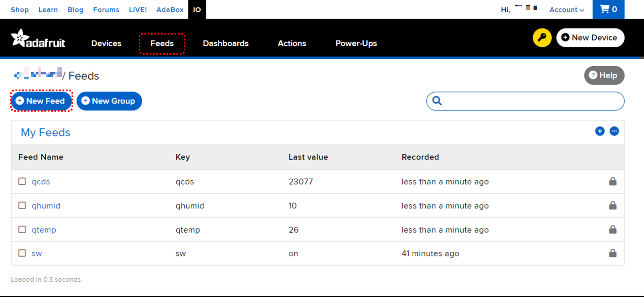Click the New Device button
The image size is (644, 297).
[590, 38]
